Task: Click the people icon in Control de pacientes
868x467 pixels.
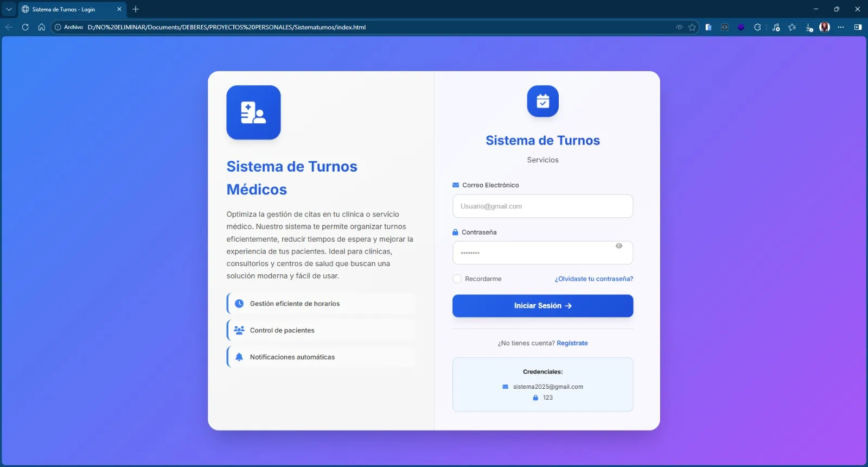Action: coord(239,330)
